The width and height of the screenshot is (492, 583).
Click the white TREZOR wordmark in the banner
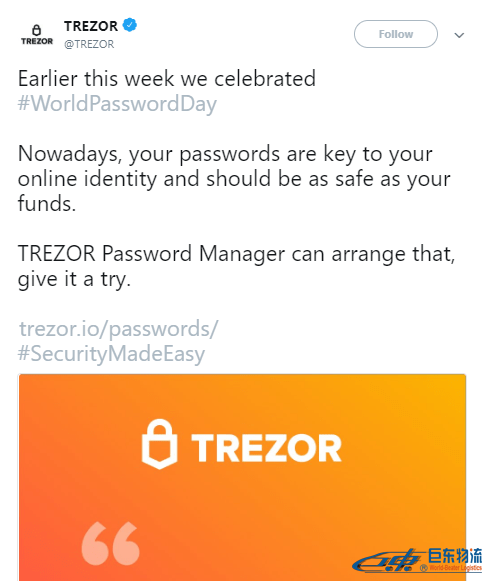[266, 448]
